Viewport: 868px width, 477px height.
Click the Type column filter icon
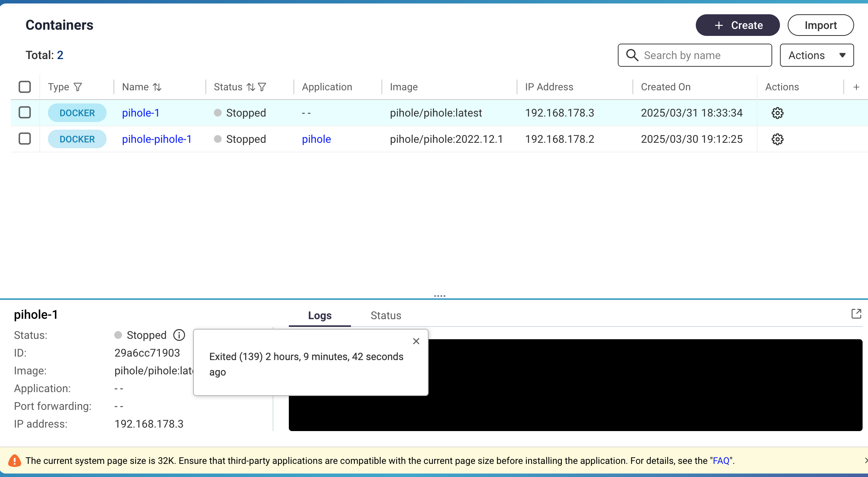pos(78,87)
